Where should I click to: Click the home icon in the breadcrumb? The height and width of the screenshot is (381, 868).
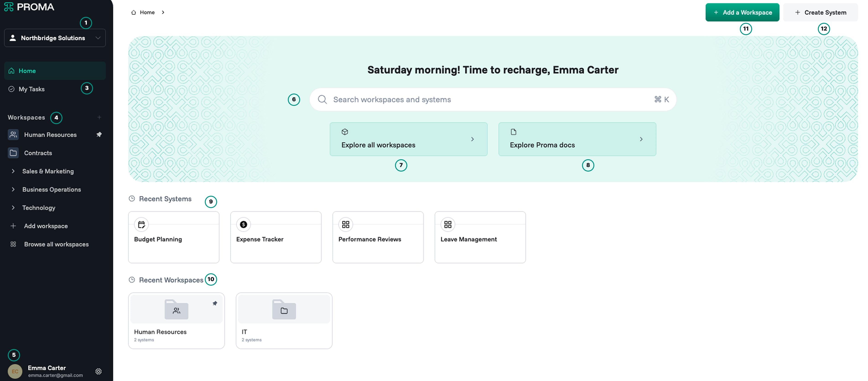[133, 13]
